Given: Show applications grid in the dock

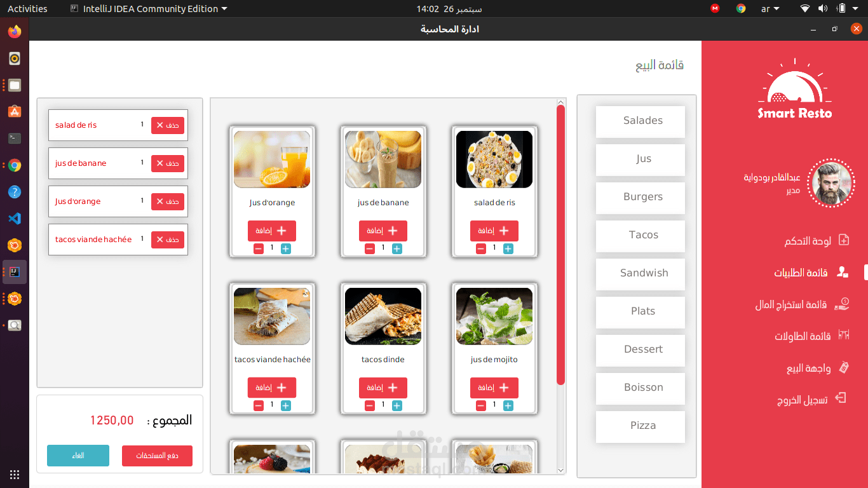Looking at the screenshot, I should [x=15, y=474].
